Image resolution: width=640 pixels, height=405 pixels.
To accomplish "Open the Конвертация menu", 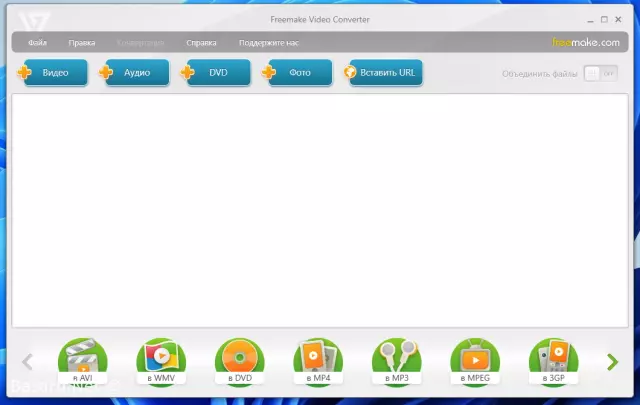I will coord(140,42).
